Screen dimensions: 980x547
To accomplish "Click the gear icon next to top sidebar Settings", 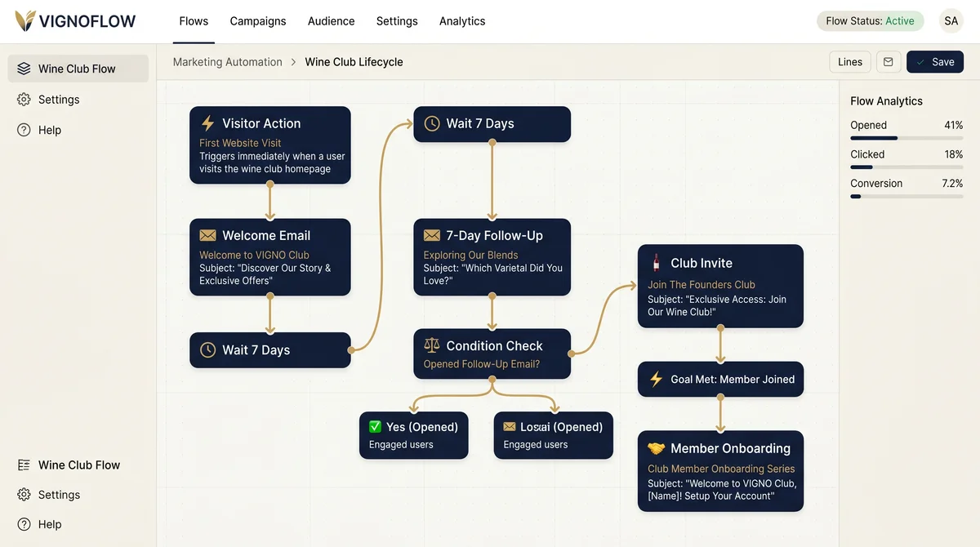I will (24, 100).
